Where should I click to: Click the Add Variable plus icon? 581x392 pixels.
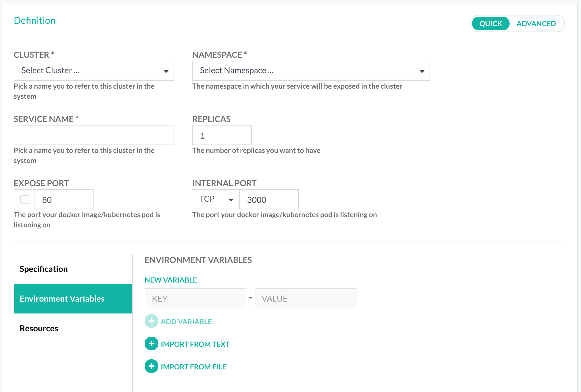(x=152, y=321)
